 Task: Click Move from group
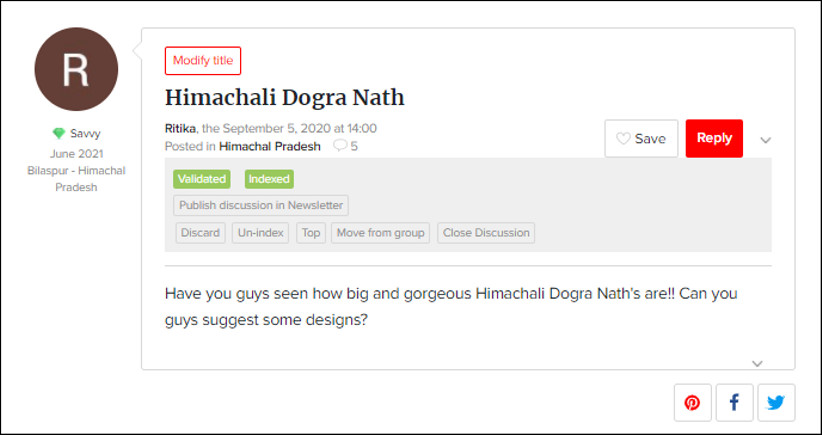pos(381,233)
